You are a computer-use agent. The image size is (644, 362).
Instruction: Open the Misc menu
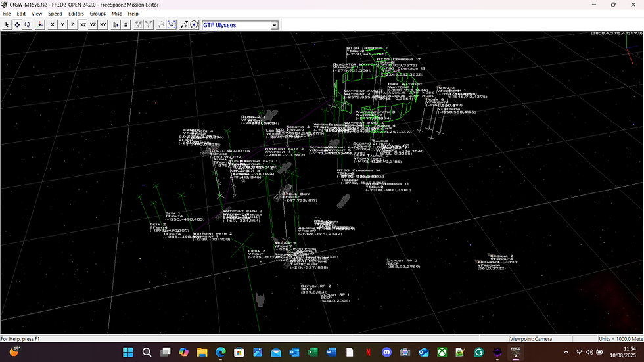tap(117, 14)
